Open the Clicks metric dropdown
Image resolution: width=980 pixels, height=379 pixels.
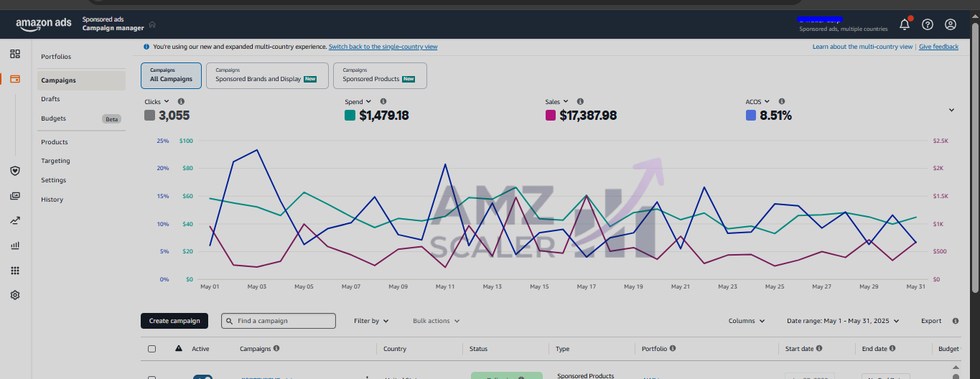157,102
